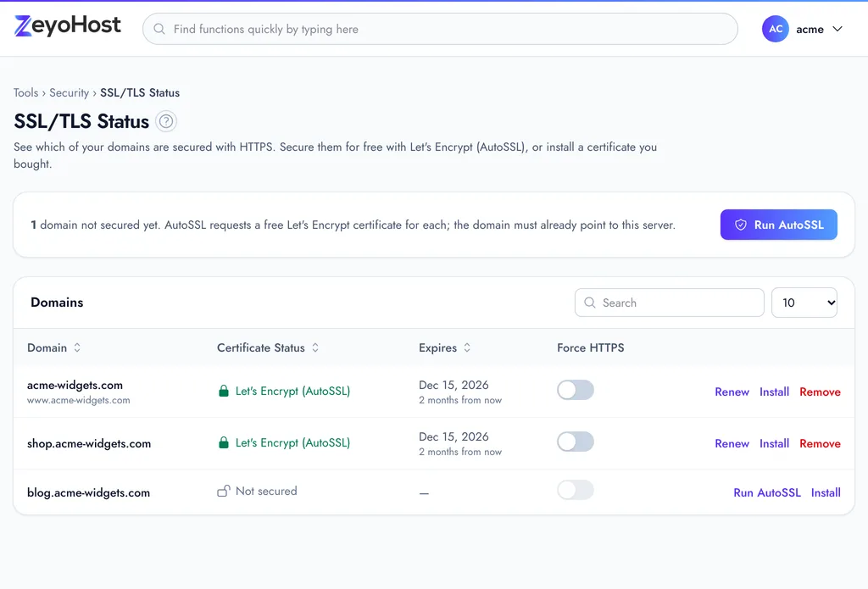Click Let's Encrypt (AutoSSL) status for shop.acme-widgets.com
This screenshot has width=868, height=589.
[x=292, y=442]
